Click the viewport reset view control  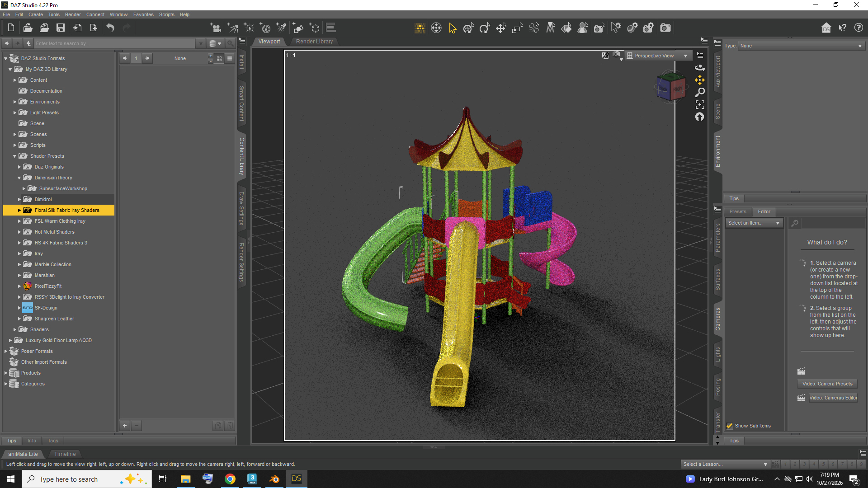tap(700, 117)
